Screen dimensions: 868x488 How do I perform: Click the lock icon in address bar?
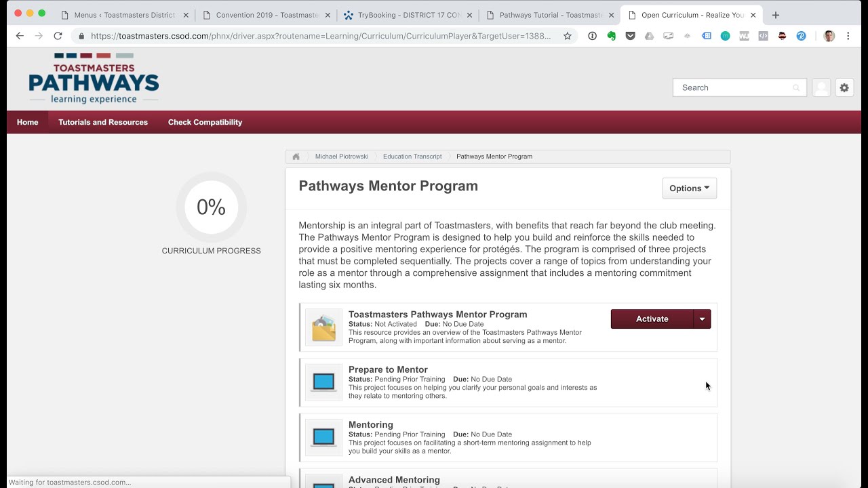(82, 36)
